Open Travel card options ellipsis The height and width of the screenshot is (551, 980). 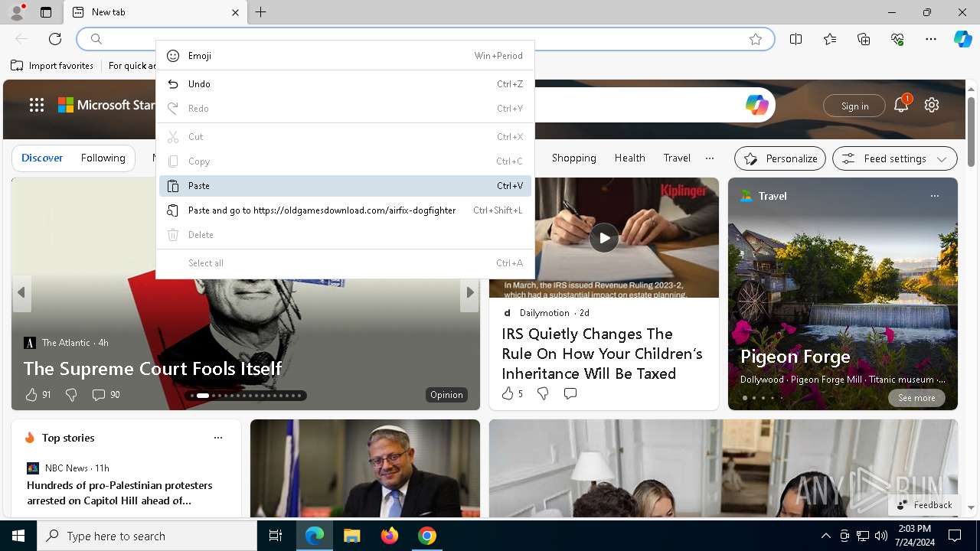[934, 196]
